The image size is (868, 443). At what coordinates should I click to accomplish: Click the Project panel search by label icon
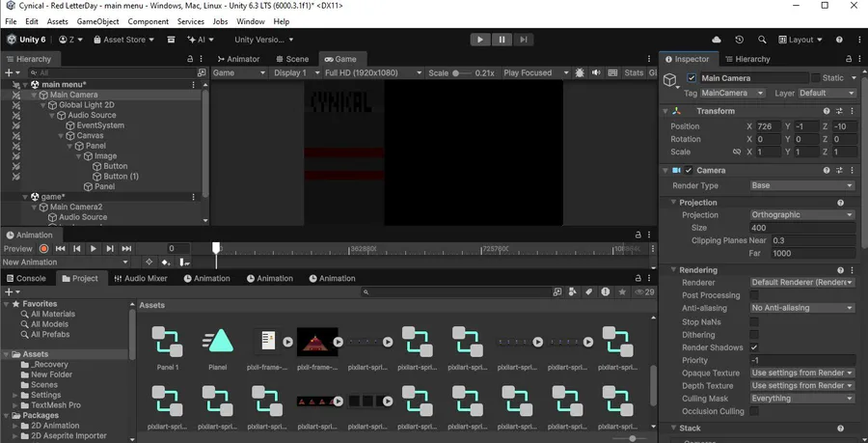pos(589,291)
